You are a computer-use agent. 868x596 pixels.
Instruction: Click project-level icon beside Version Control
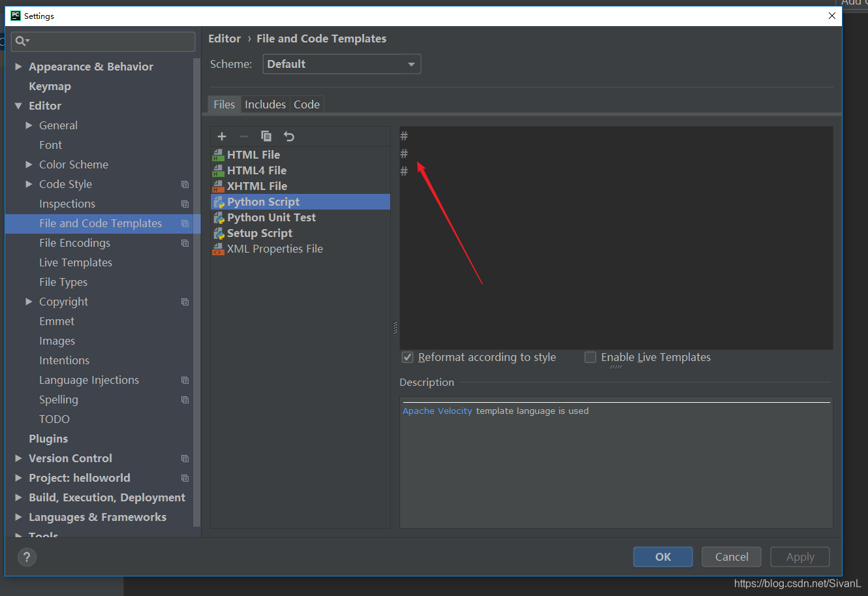[x=185, y=459]
